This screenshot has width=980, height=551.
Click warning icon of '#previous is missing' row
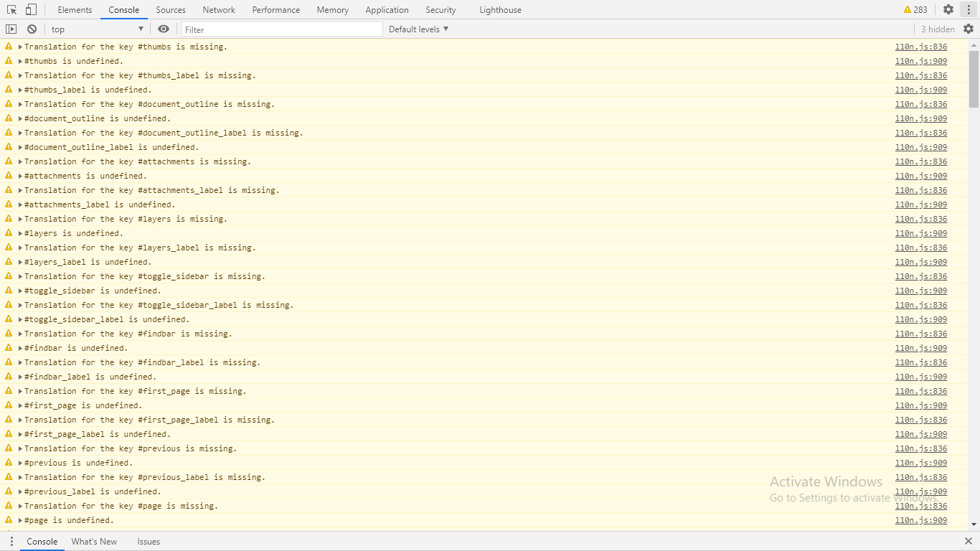[x=9, y=448]
